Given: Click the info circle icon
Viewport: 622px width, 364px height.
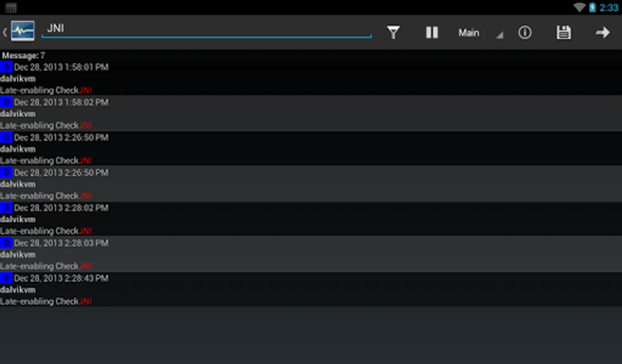Looking at the screenshot, I should (525, 32).
